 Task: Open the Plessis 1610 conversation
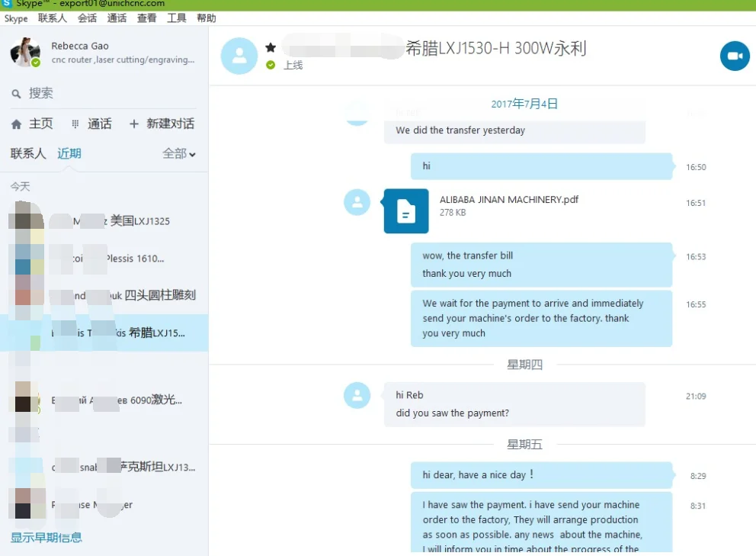(104, 259)
